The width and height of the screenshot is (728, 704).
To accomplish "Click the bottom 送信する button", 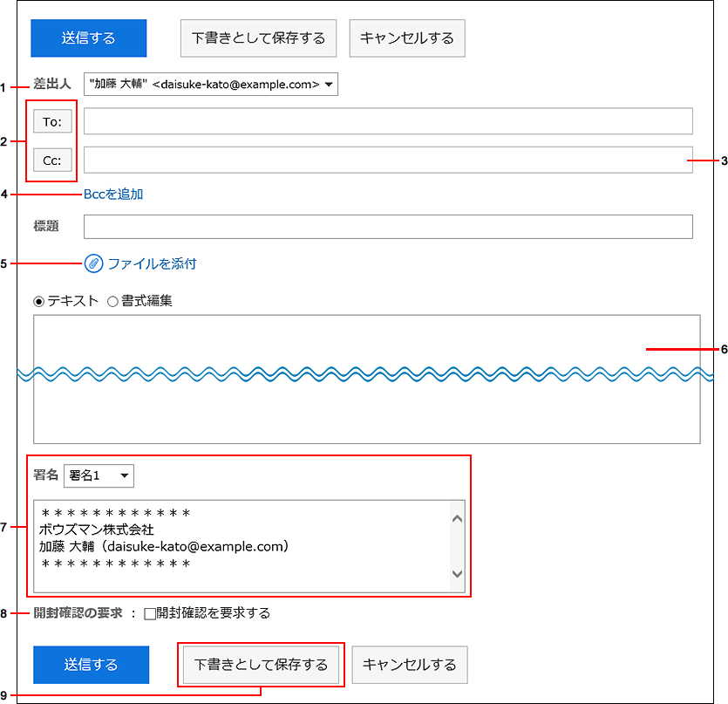I will tap(91, 665).
